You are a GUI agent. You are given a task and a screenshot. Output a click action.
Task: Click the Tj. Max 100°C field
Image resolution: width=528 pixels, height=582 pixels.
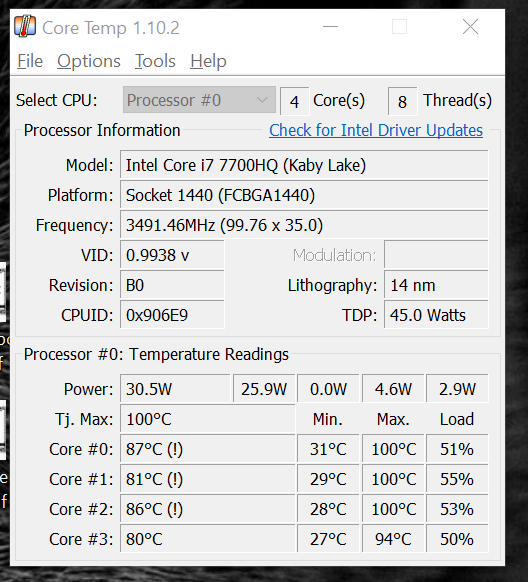[x=207, y=419]
